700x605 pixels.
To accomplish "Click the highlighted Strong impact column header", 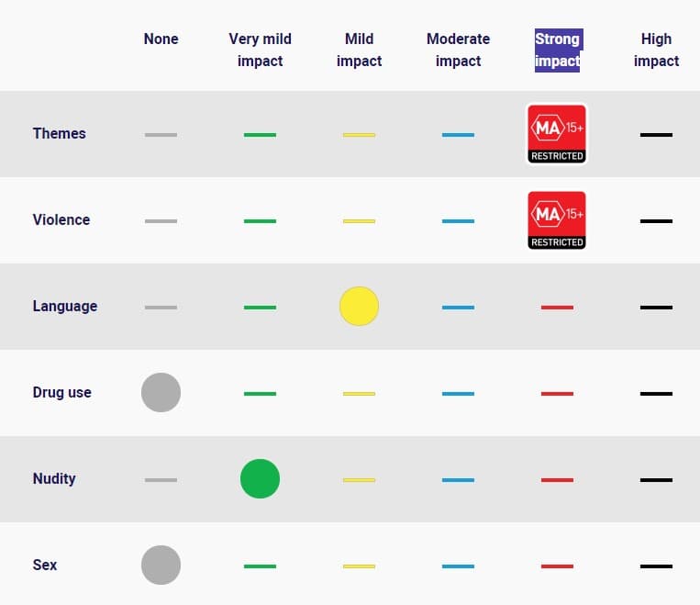I will coord(557,50).
